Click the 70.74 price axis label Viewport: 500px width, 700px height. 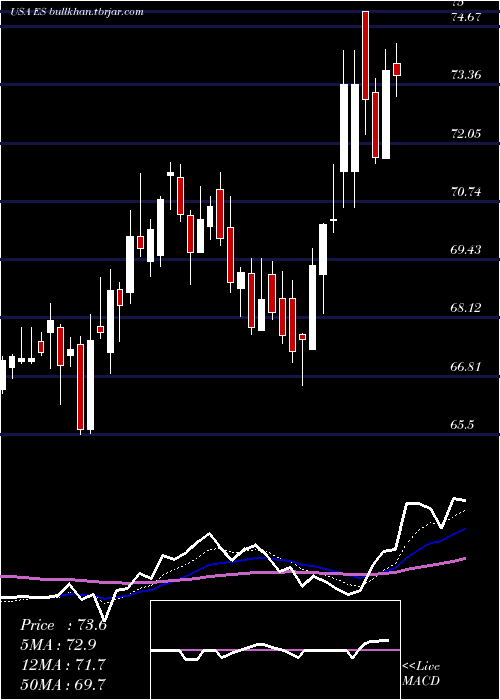pos(466,192)
